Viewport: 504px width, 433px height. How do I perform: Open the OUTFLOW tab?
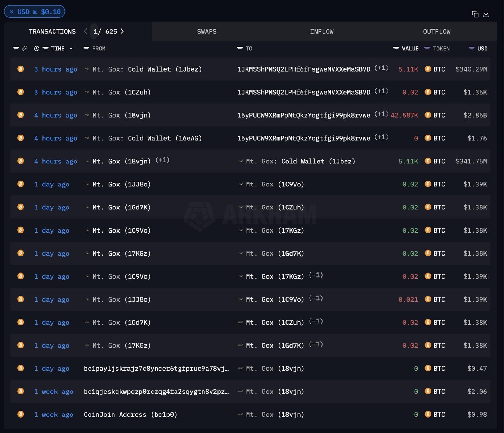coord(436,32)
